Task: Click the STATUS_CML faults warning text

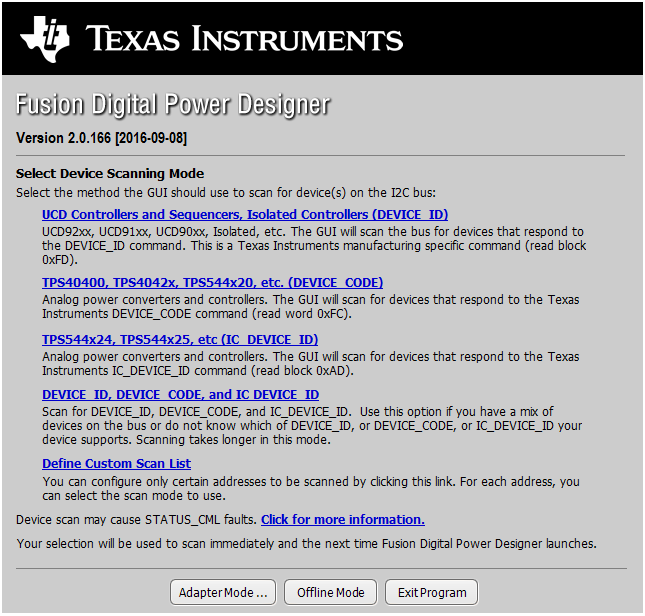Action: [137, 520]
